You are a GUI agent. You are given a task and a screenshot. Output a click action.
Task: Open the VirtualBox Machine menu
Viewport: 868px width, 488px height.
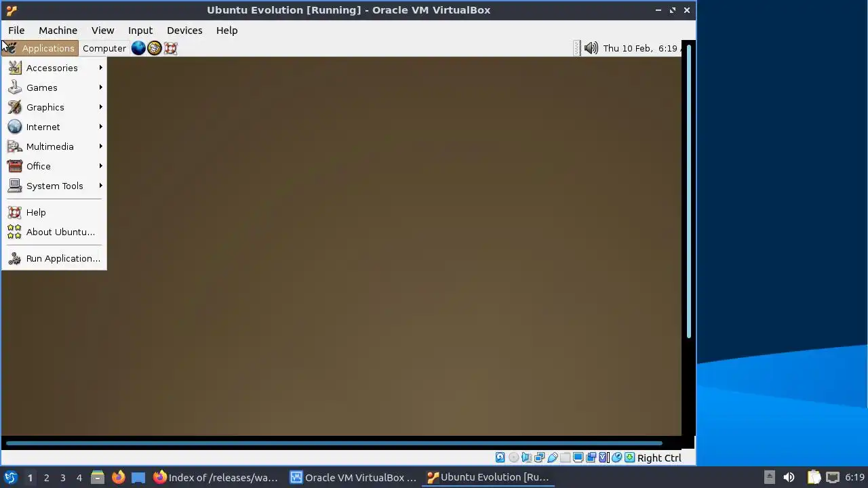(58, 30)
